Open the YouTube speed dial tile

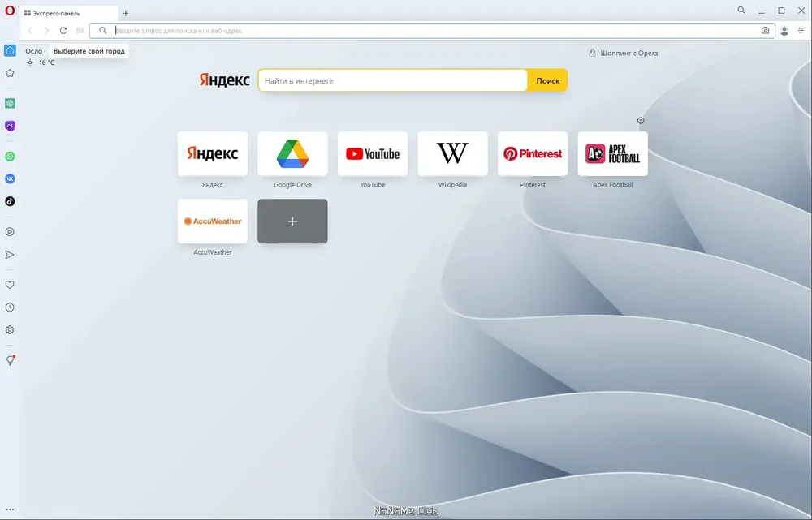373,153
